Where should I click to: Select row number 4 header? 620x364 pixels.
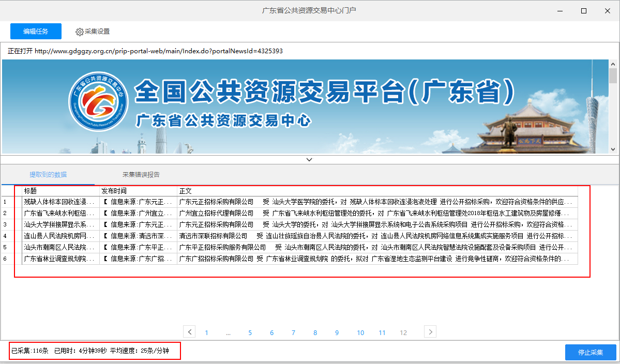click(x=11, y=236)
